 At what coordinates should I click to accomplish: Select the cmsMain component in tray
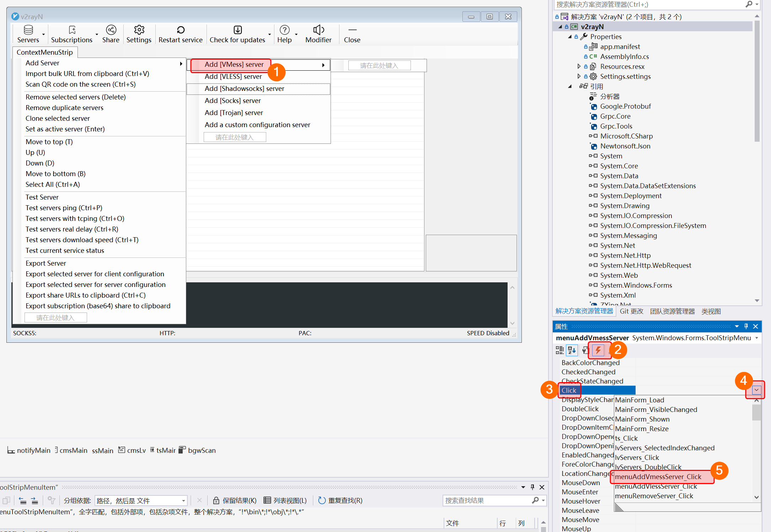[73, 450]
